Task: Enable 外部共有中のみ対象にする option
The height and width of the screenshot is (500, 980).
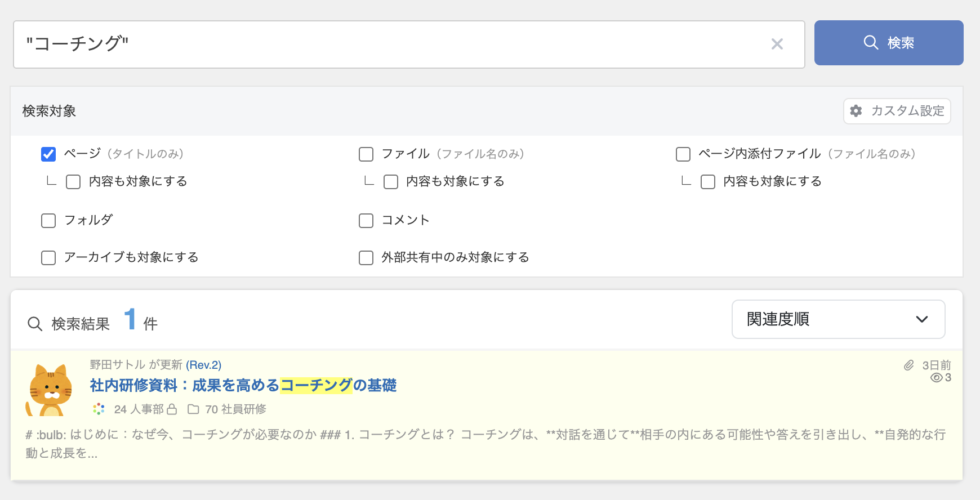Action: pos(366,258)
